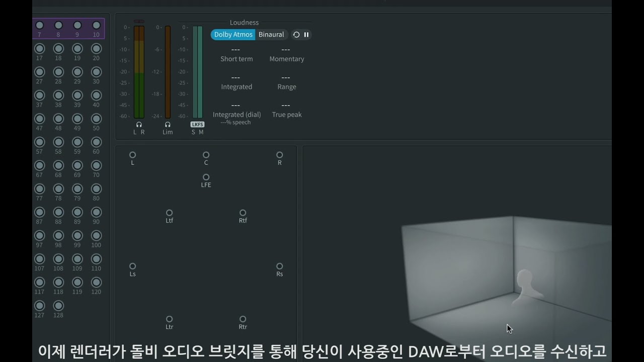
Task: Select input channel 97 indicator
Action: (39, 236)
